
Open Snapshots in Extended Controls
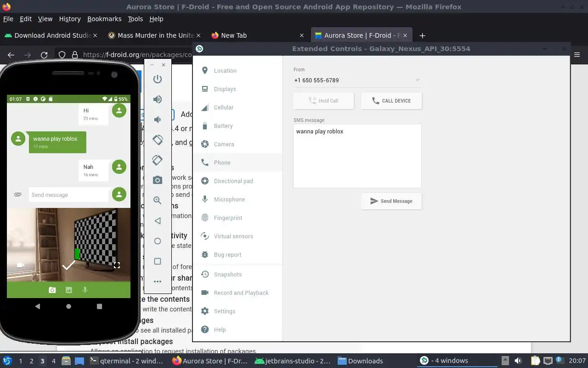(x=237, y=274)
